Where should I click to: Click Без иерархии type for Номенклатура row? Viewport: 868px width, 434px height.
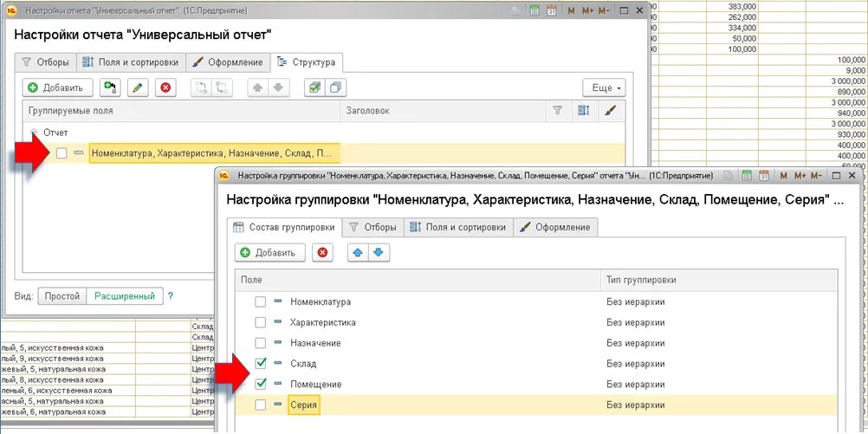(636, 302)
